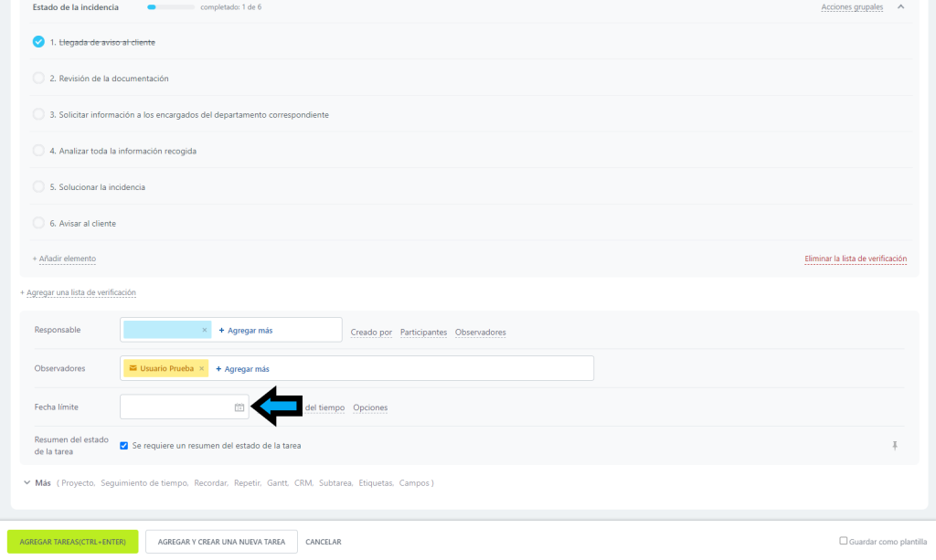
Task: Remove the Usuario Prueba observer tag
Action: (201, 368)
